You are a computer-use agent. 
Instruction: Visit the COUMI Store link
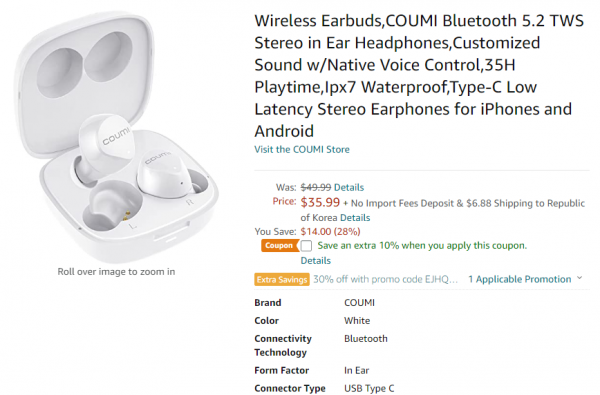click(x=302, y=149)
